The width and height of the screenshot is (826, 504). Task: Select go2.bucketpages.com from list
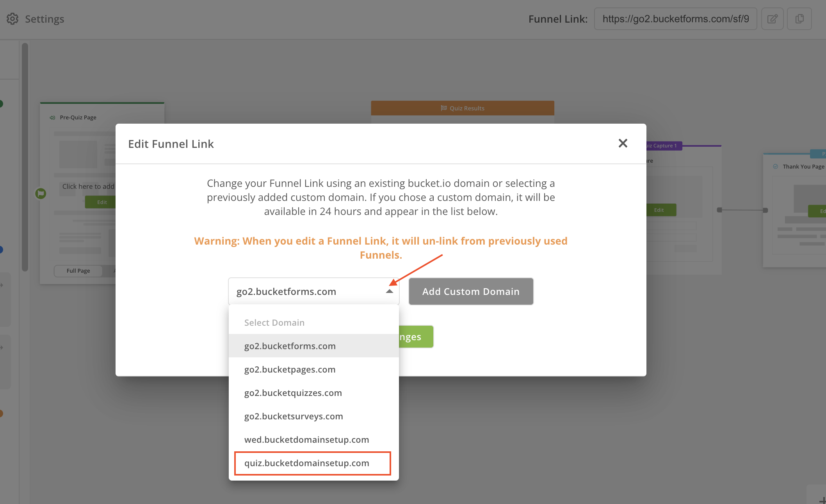290,369
